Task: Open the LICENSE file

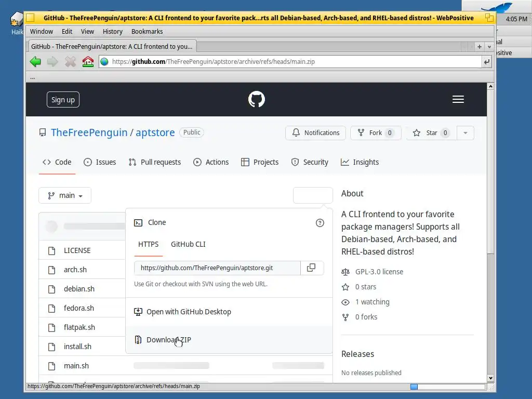Action: 77,250
